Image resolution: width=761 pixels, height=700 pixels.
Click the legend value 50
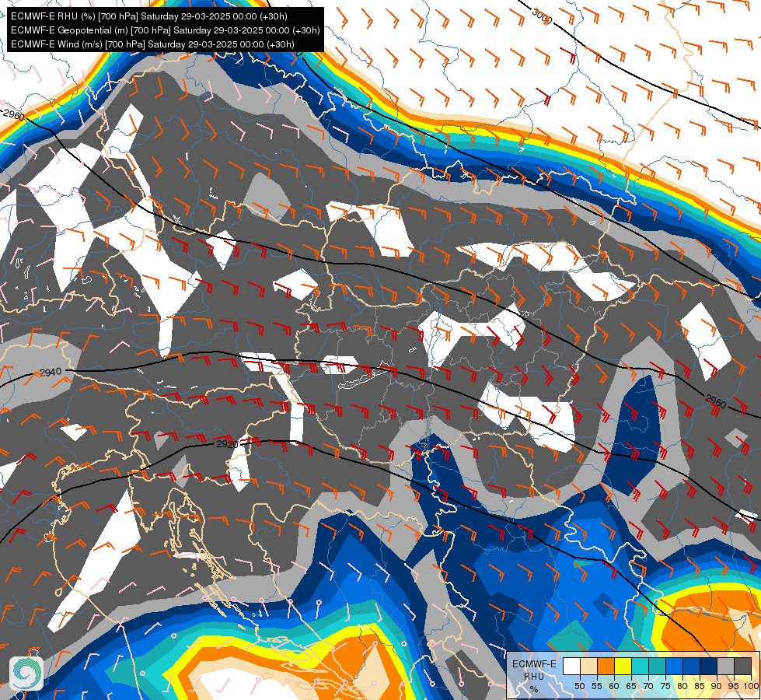pyautogui.click(x=579, y=686)
